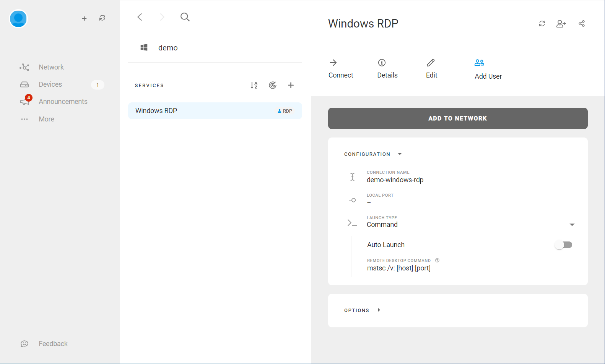Open the Launch Type dropdown arrow
Screen dimensions: 605x364
point(572,225)
